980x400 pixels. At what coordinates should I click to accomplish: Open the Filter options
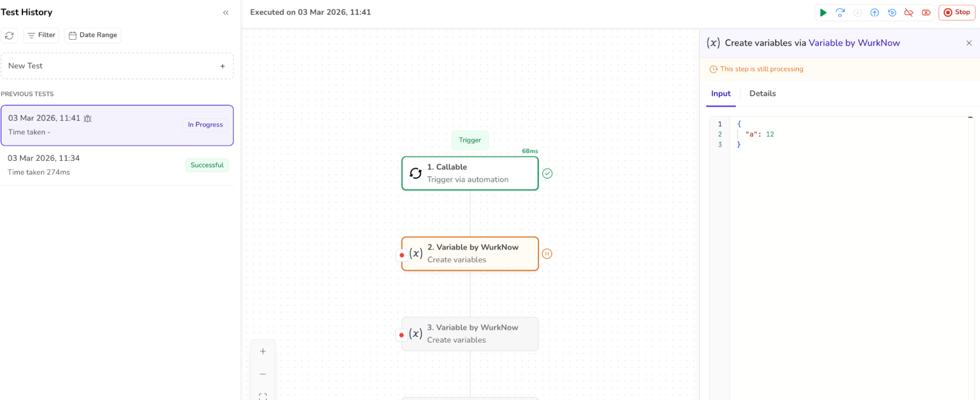click(x=41, y=35)
